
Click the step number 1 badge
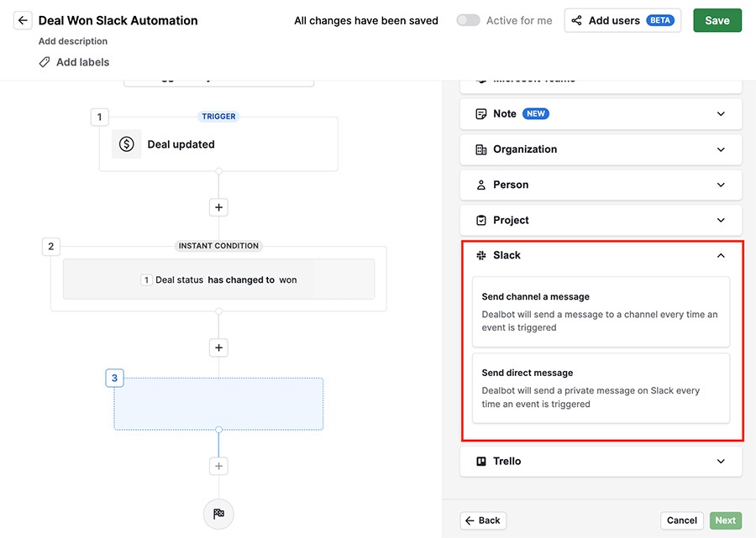(x=99, y=117)
